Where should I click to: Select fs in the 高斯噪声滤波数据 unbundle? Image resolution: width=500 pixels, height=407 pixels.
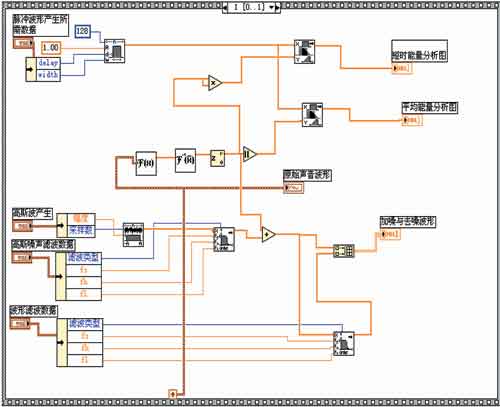pyautogui.click(x=84, y=270)
